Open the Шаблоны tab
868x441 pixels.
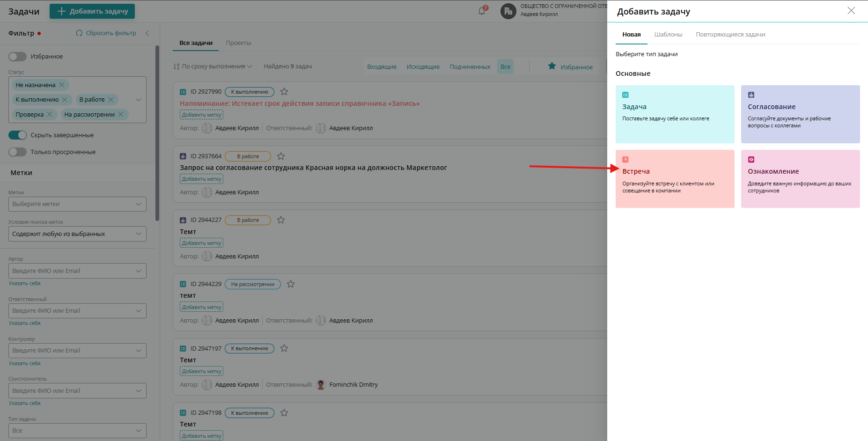click(668, 35)
